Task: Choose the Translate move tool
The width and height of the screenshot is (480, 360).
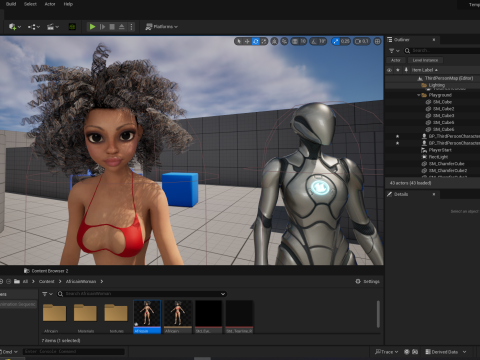Action: coord(247,41)
